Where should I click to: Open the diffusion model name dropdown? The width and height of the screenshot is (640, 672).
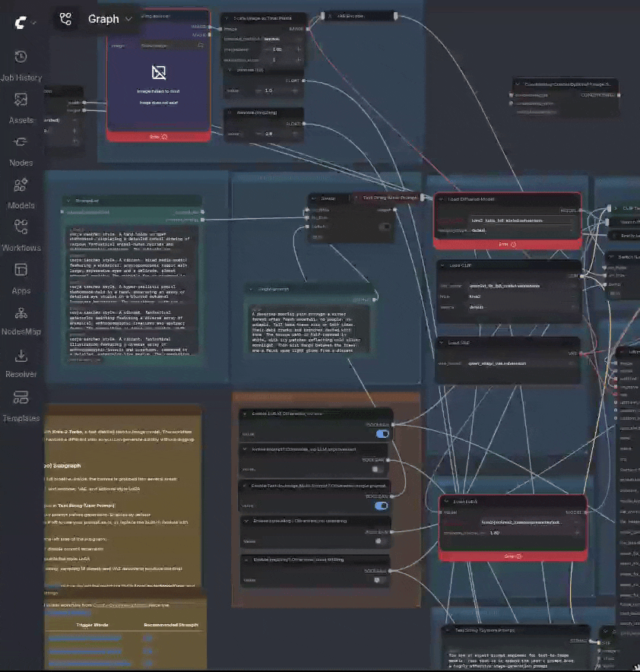[522, 220]
